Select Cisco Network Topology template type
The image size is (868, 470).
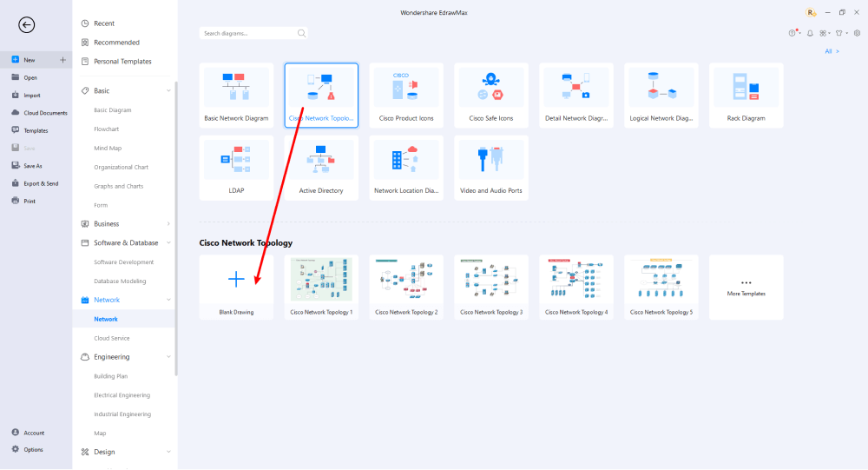coord(321,96)
